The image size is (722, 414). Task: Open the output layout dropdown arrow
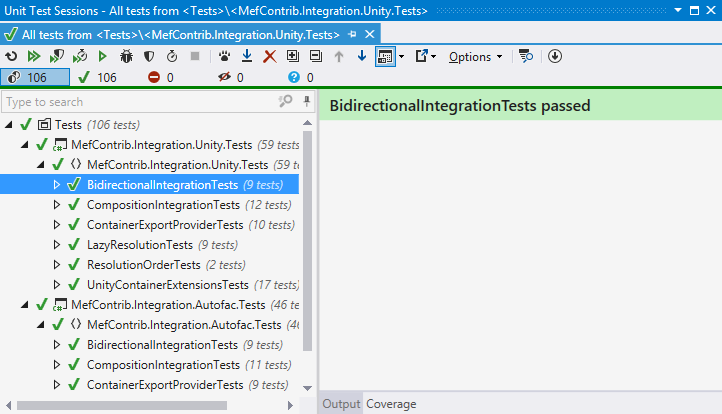(402, 57)
